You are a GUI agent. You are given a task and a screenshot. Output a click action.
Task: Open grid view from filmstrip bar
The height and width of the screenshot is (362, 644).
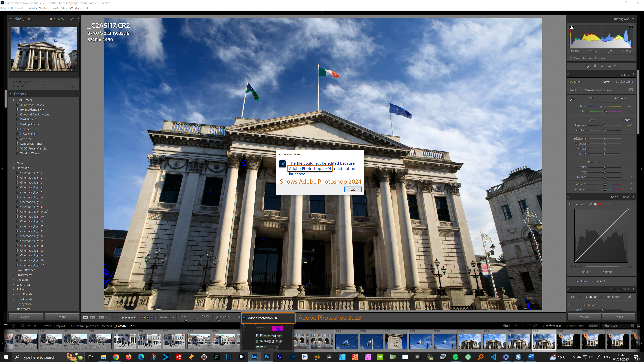[22, 326]
